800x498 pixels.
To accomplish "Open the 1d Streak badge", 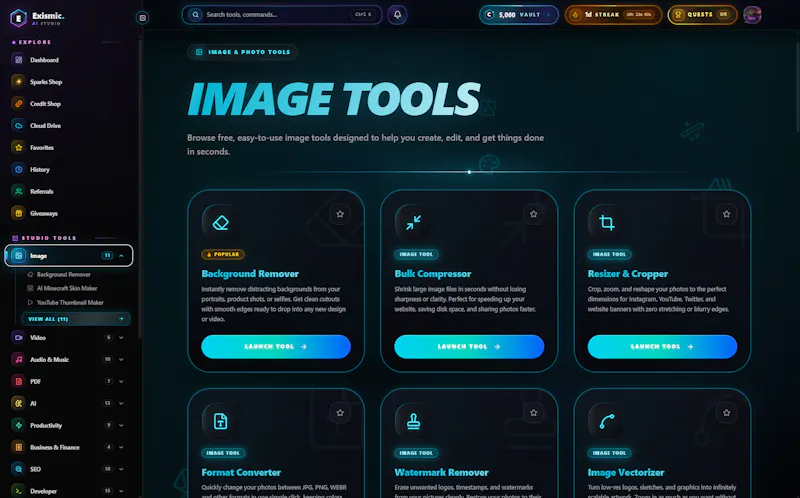I will (613, 15).
